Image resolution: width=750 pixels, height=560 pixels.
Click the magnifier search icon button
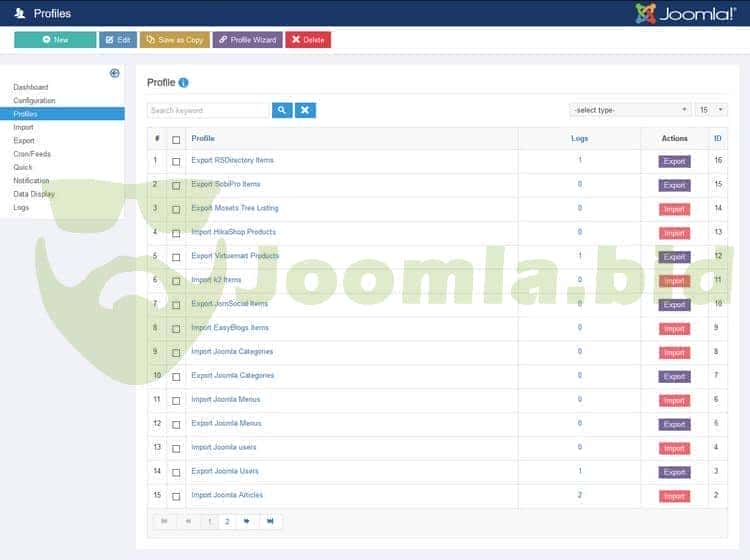[x=282, y=110]
